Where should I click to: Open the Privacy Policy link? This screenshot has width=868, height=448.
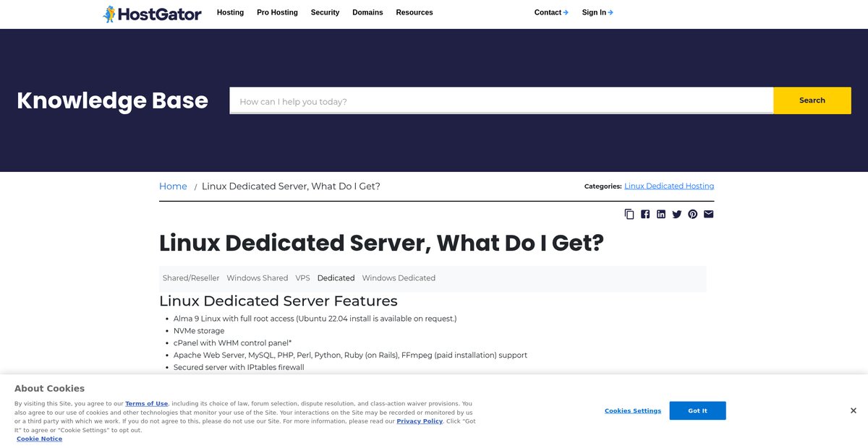(x=420, y=421)
